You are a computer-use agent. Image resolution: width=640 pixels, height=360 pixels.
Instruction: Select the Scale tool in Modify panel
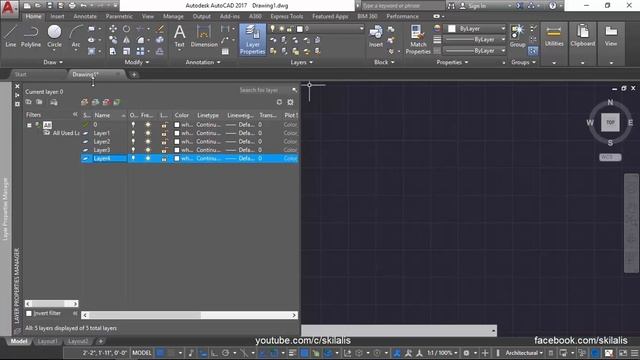[127, 51]
